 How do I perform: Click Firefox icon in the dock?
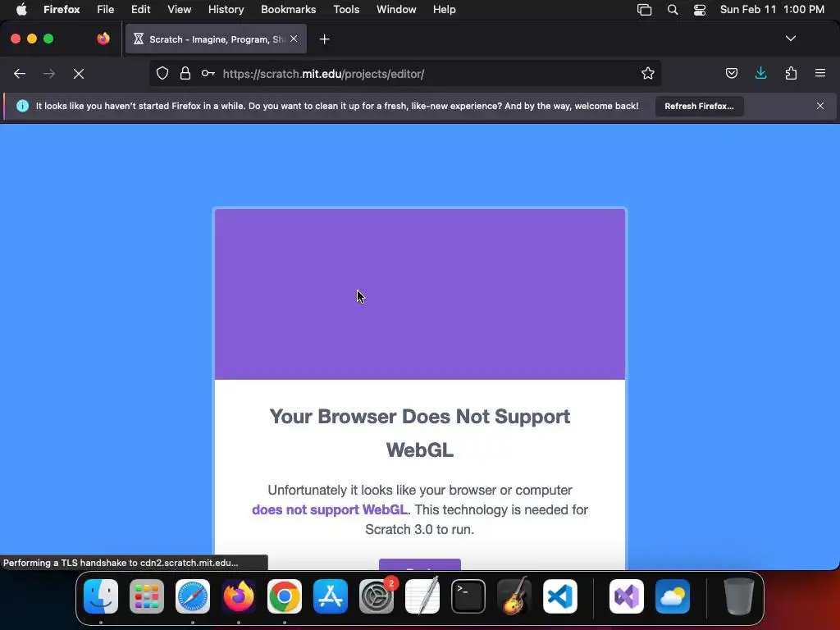pos(239,596)
